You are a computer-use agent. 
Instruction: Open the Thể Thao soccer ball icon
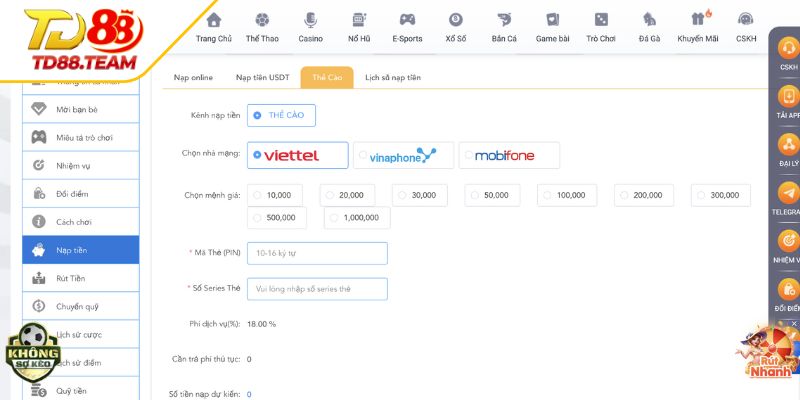pos(261,19)
